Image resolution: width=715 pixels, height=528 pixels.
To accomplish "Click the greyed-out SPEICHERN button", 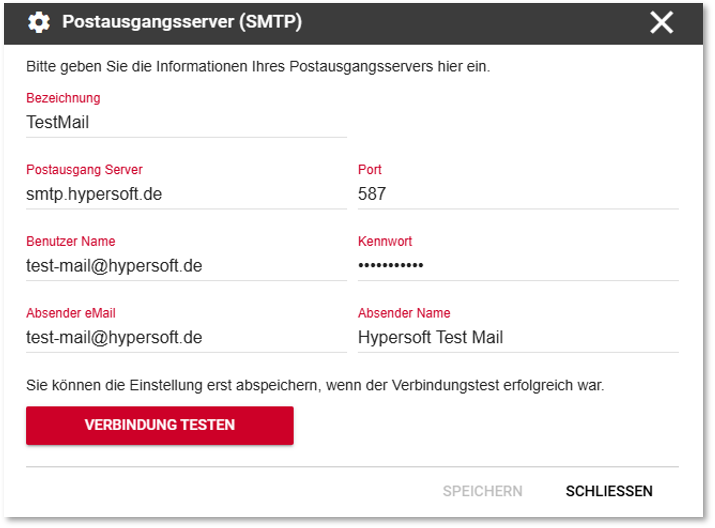I will 482,491.
